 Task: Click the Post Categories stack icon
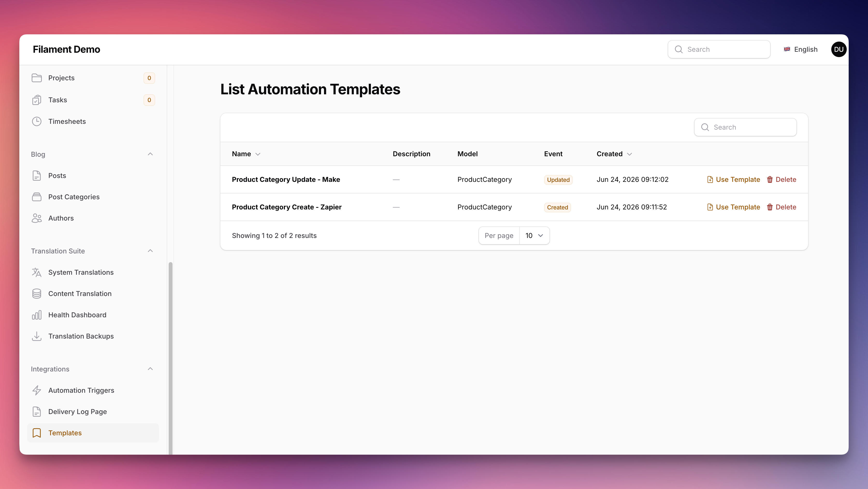[36, 197]
